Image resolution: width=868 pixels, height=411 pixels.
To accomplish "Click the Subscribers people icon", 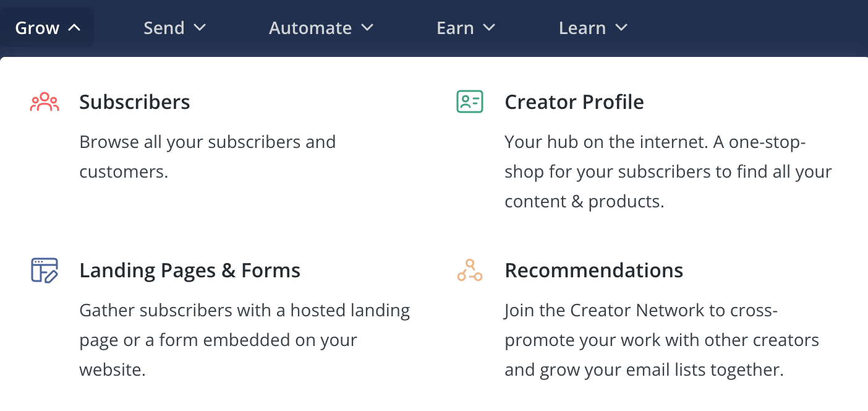I will 45,102.
